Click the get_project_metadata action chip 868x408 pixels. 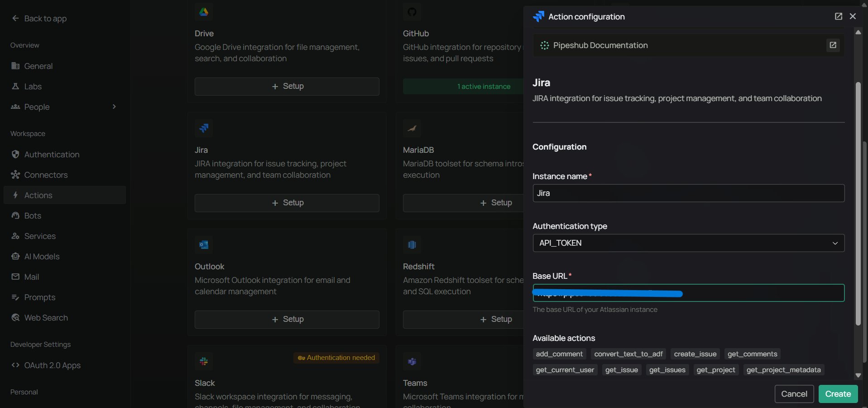(784, 370)
